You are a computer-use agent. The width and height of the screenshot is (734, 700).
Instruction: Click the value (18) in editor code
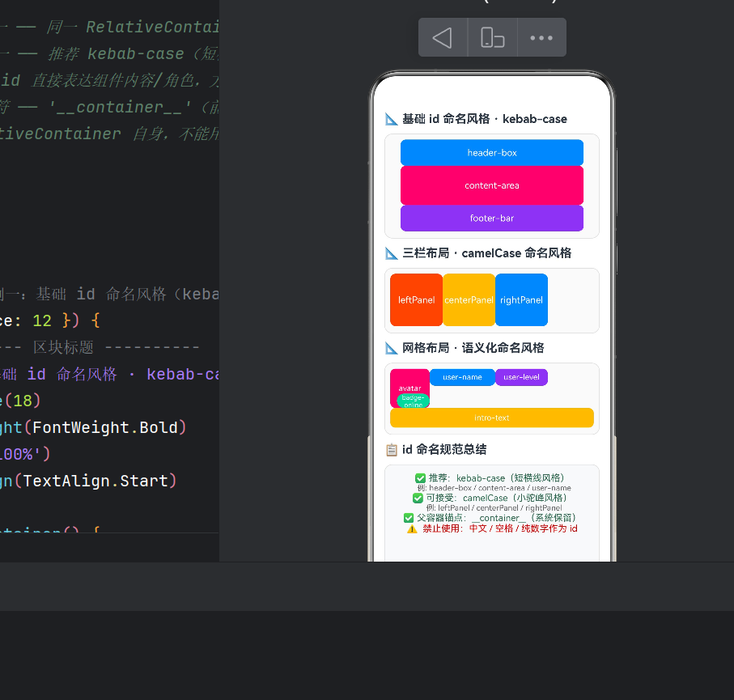pos(23,401)
